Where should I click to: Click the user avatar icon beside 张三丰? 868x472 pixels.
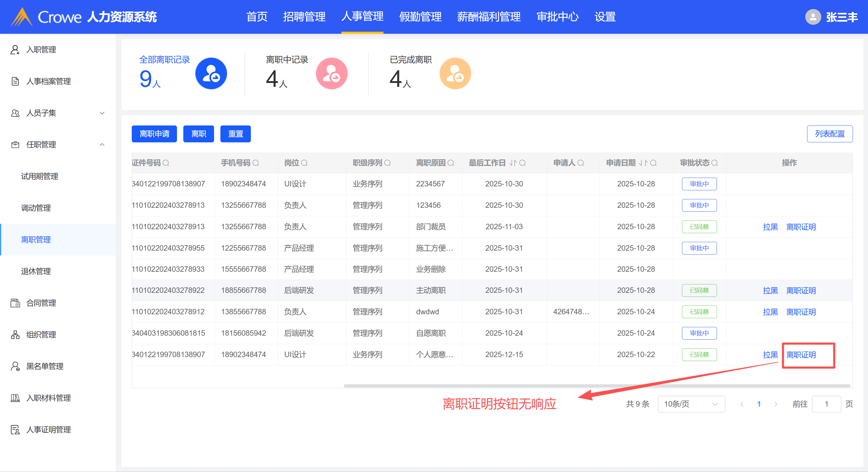click(x=813, y=17)
